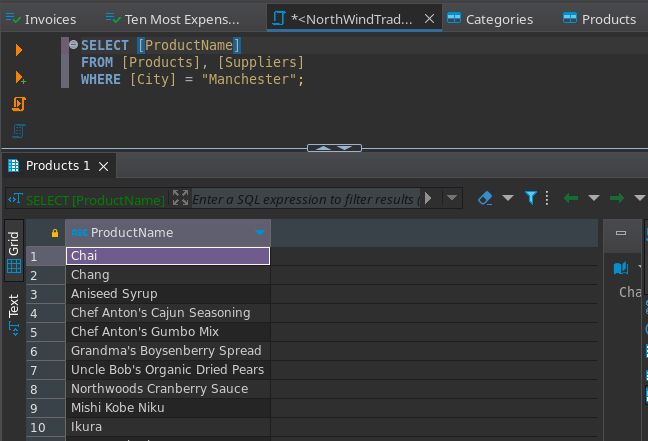Viewport: 648px width, 441px height.
Task: Click the expand filter panel icon
Action: tap(180, 198)
